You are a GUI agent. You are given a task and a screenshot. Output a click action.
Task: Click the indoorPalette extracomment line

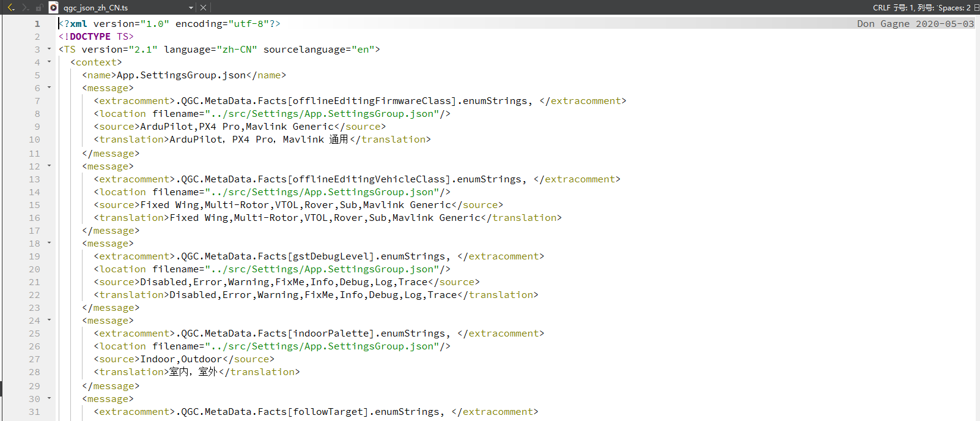pos(319,333)
